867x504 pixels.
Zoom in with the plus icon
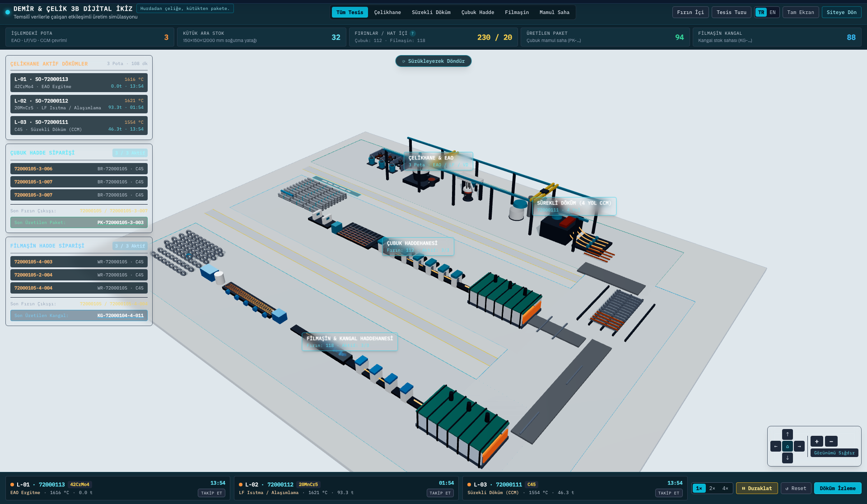816,441
